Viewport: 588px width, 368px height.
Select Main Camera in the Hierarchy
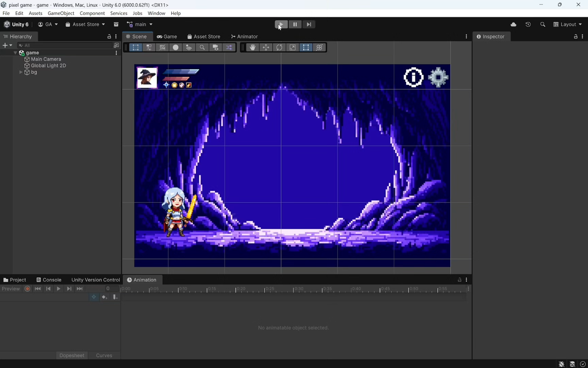46,59
